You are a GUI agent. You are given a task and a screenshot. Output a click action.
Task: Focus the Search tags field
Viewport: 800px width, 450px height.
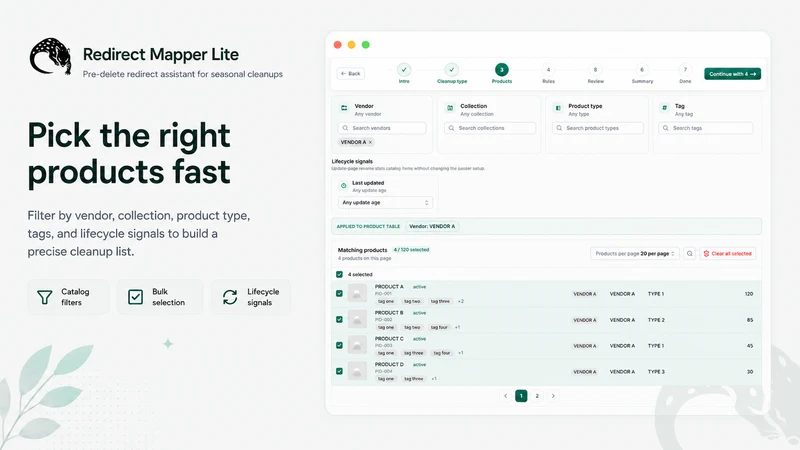click(706, 128)
